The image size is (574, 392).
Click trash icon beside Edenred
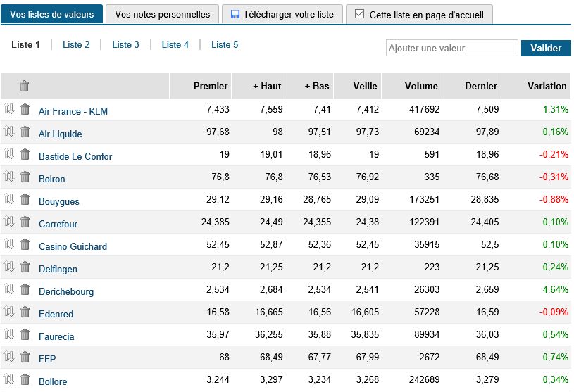click(25, 312)
